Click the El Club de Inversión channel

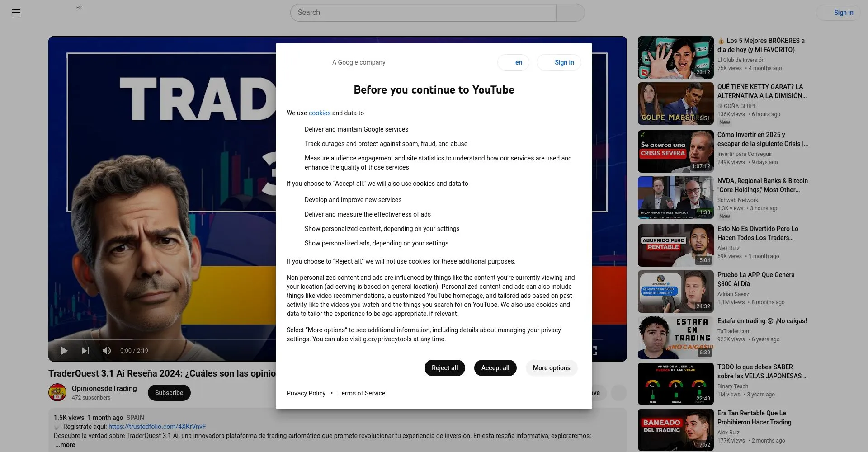tap(741, 60)
